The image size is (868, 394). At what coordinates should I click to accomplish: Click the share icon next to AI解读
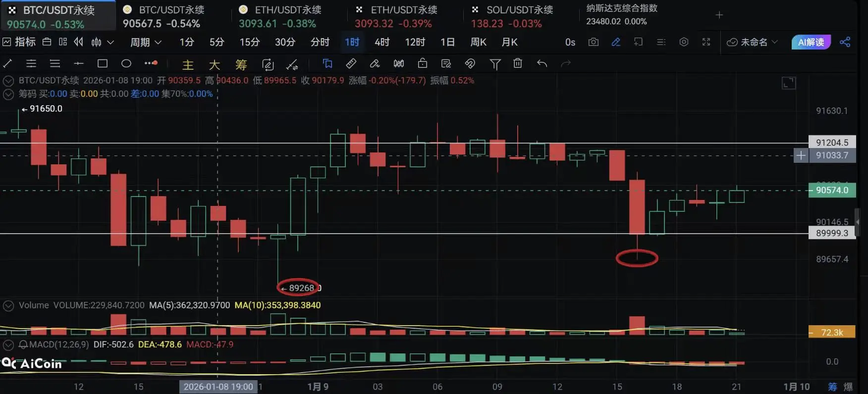pyautogui.click(x=845, y=42)
